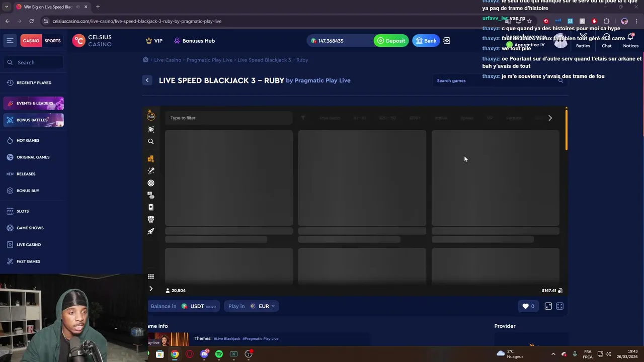Open the second lobby sidebar icon

point(151,129)
